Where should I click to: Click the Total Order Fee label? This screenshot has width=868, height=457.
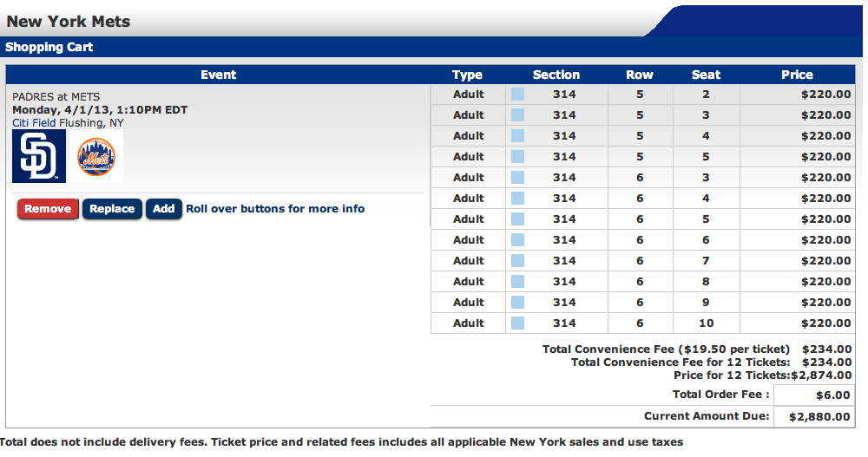(720, 395)
